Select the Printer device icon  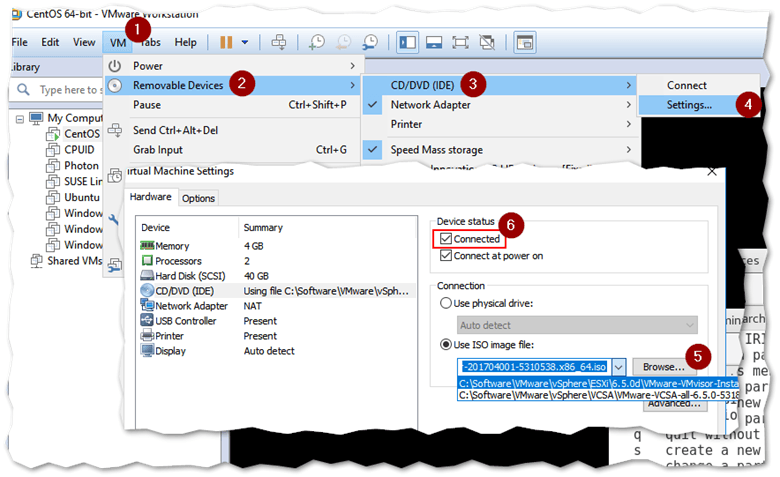pos(147,335)
